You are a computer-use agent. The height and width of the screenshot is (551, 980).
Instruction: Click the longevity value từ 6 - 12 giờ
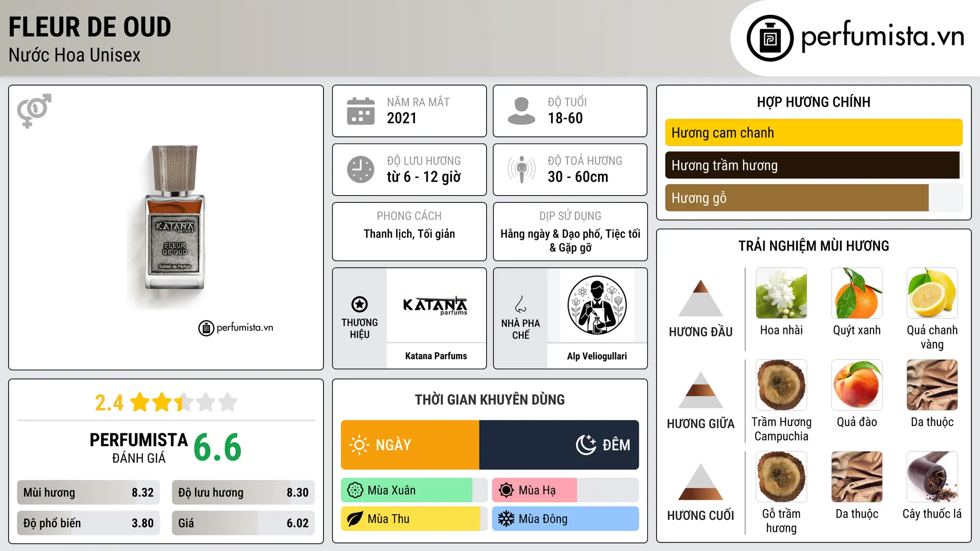tap(424, 177)
